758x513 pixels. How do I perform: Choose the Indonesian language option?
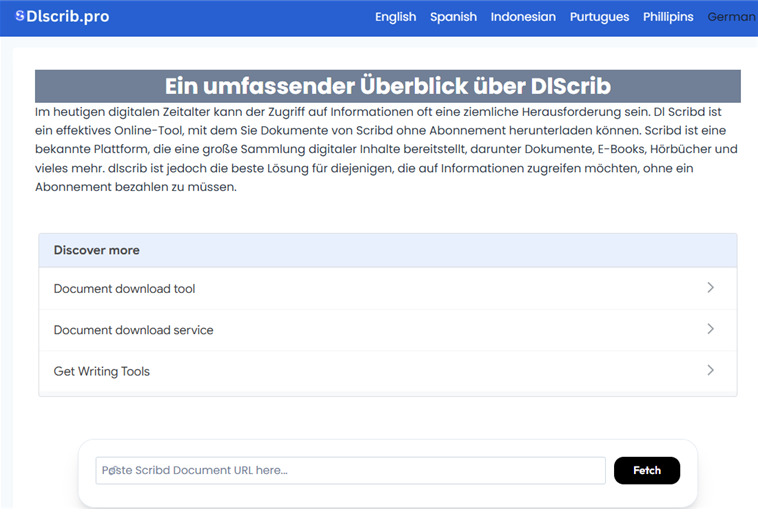click(x=523, y=17)
